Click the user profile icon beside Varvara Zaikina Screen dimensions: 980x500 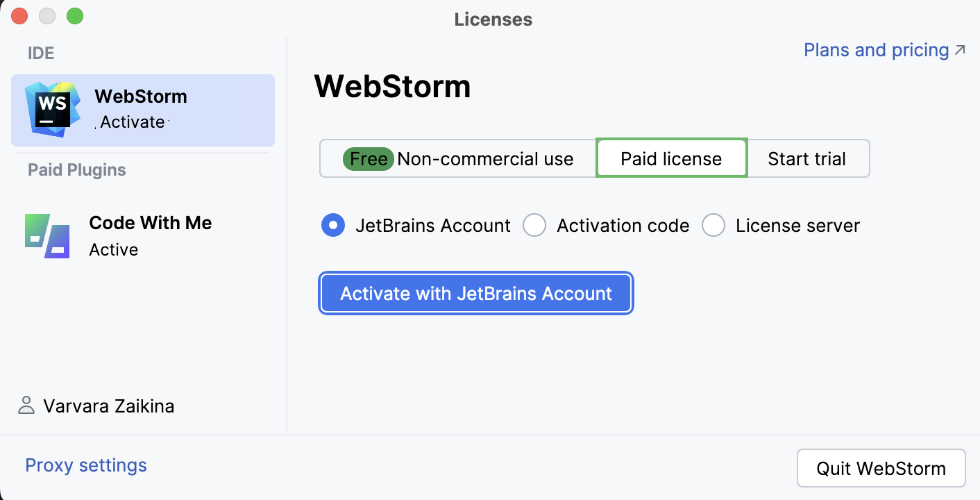[x=26, y=406]
